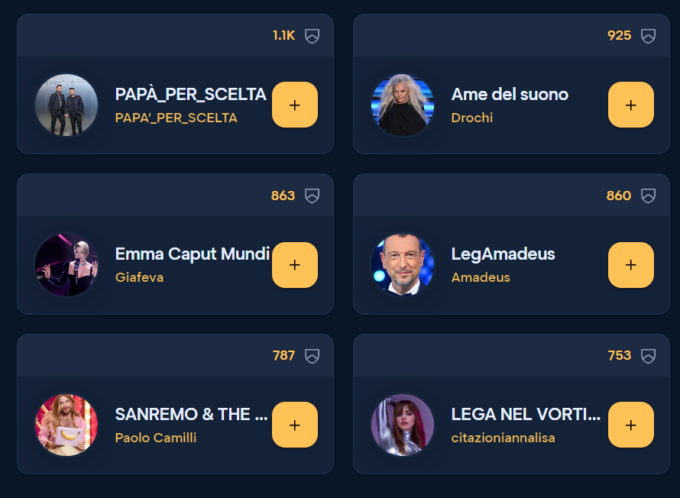Open the Emma Caput Mundi league title
The width and height of the screenshot is (680, 498).
pyautogui.click(x=193, y=254)
